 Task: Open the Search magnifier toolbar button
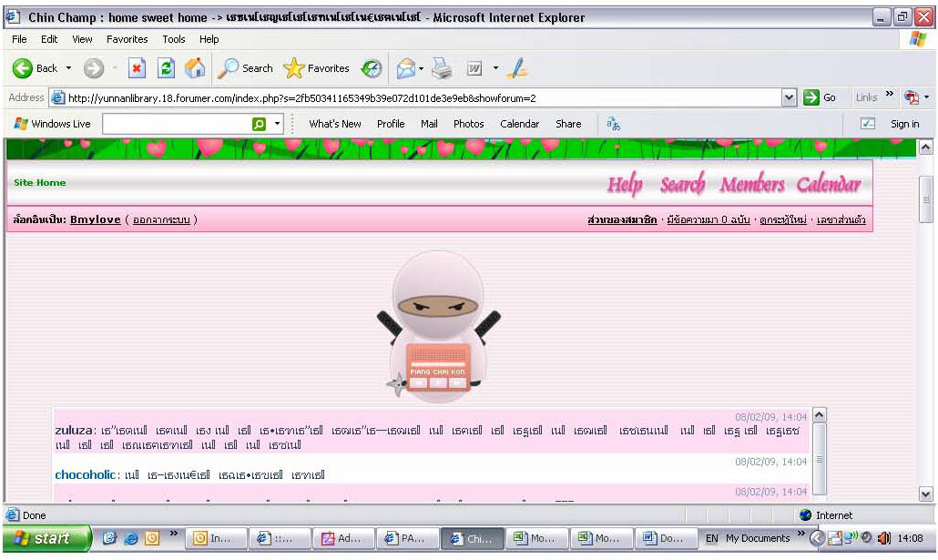[245, 68]
